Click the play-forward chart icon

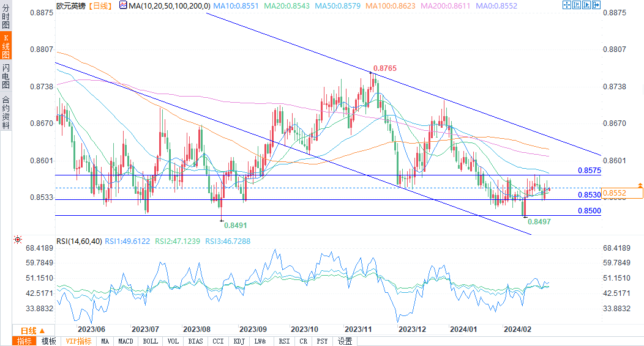click(586, 5)
